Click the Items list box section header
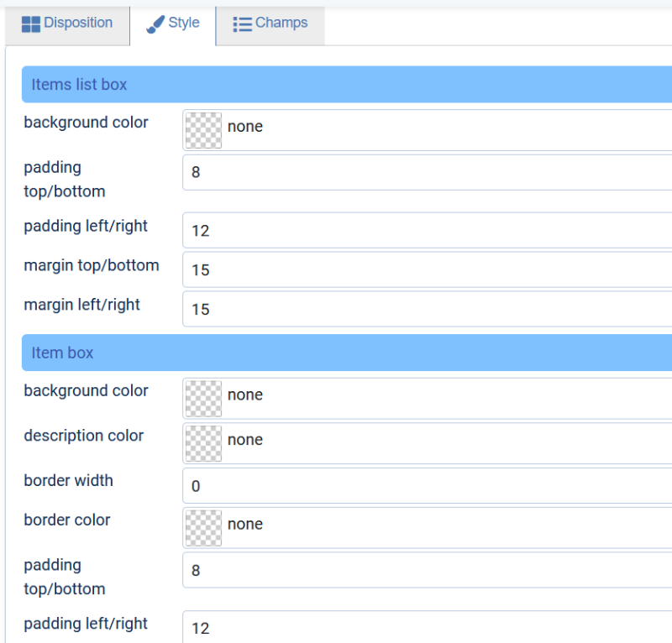 347,85
